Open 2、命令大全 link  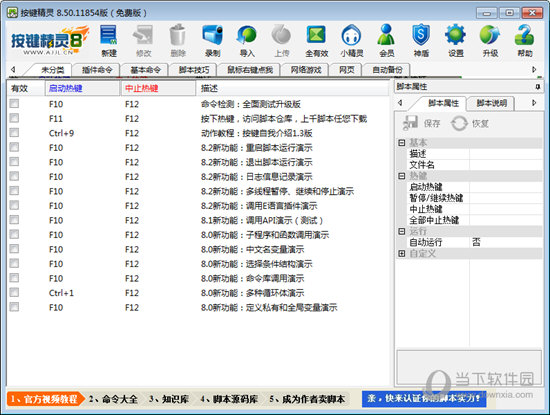(x=113, y=399)
